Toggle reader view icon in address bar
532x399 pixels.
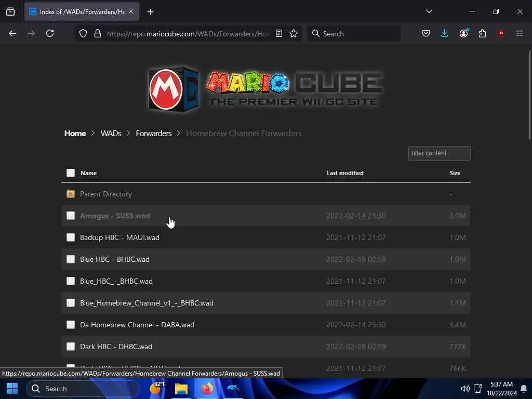point(279,33)
